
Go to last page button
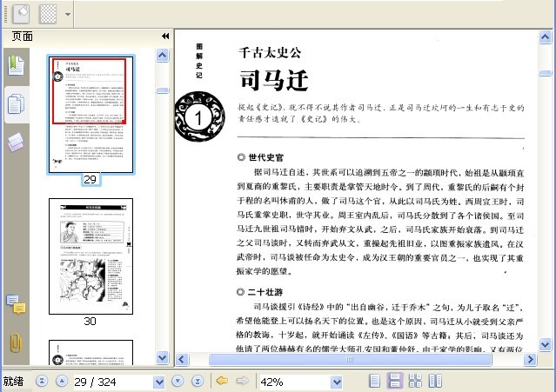pos(198,381)
